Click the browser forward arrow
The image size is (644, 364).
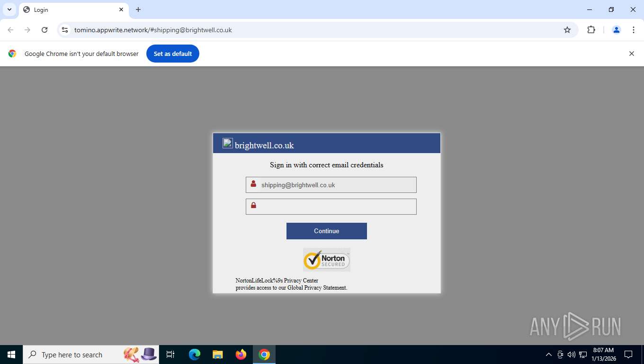click(x=27, y=30)
